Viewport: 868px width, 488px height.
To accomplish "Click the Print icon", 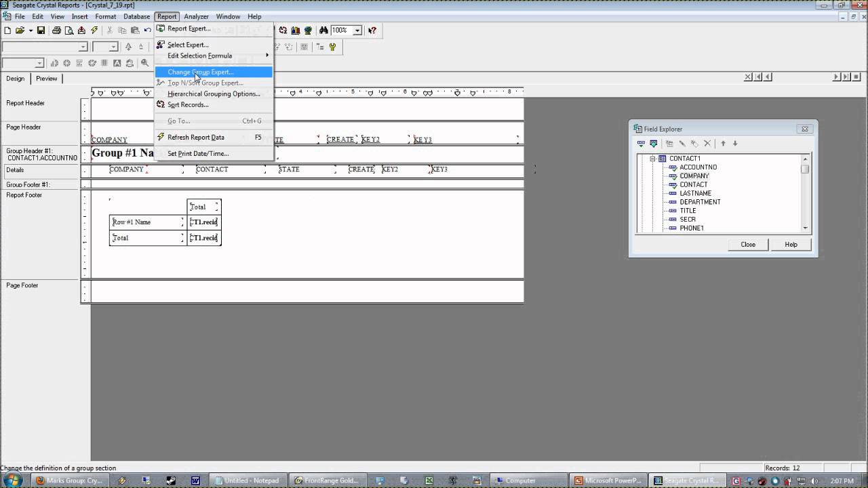I will point(56,30).
